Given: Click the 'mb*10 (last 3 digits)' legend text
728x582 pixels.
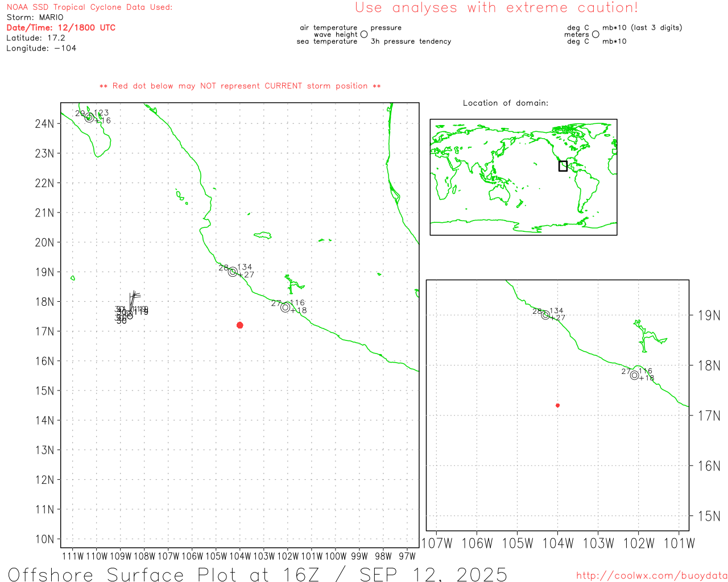Looking at the screenshot, I should coord(642,28).
